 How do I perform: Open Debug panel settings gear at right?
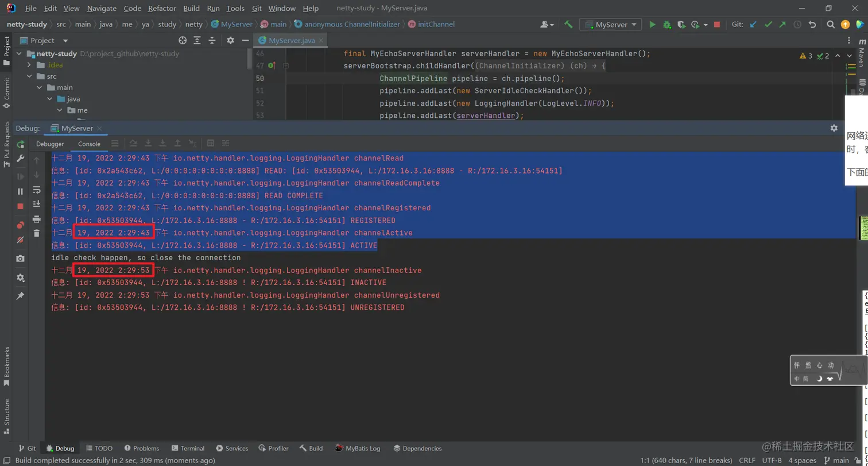point(834,128)
